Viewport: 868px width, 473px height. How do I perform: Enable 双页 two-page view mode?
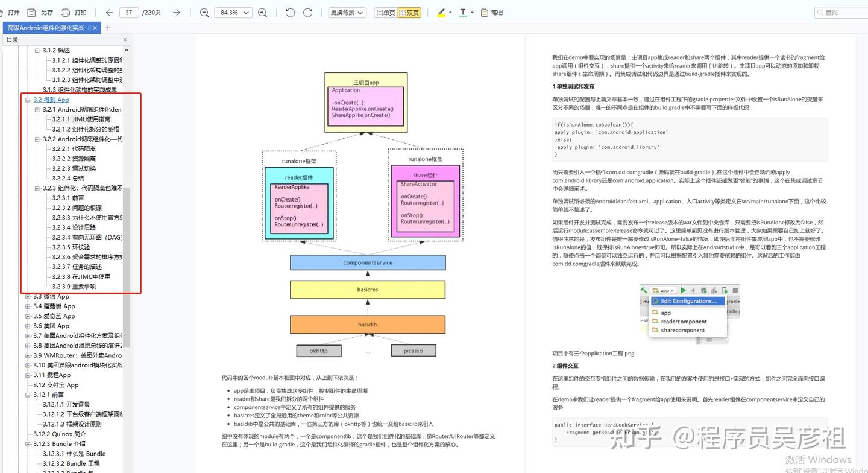click(410, 12)
